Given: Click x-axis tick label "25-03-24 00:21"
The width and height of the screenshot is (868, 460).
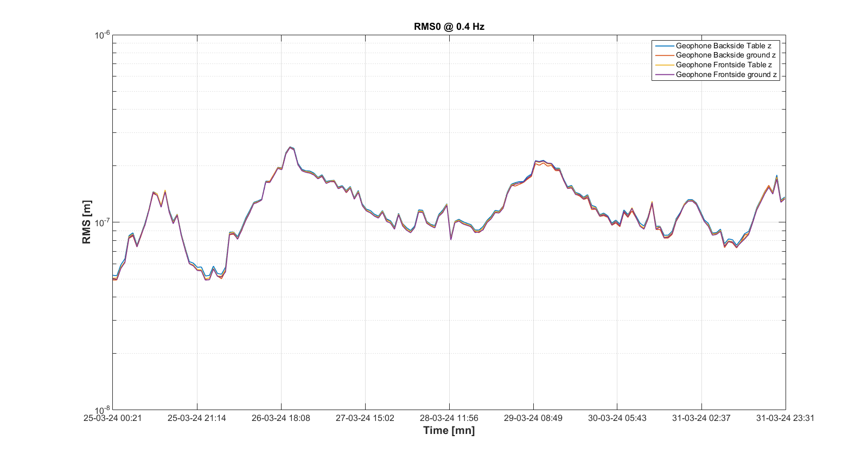Looking at the screenshot, I should [x=112, y=418].
